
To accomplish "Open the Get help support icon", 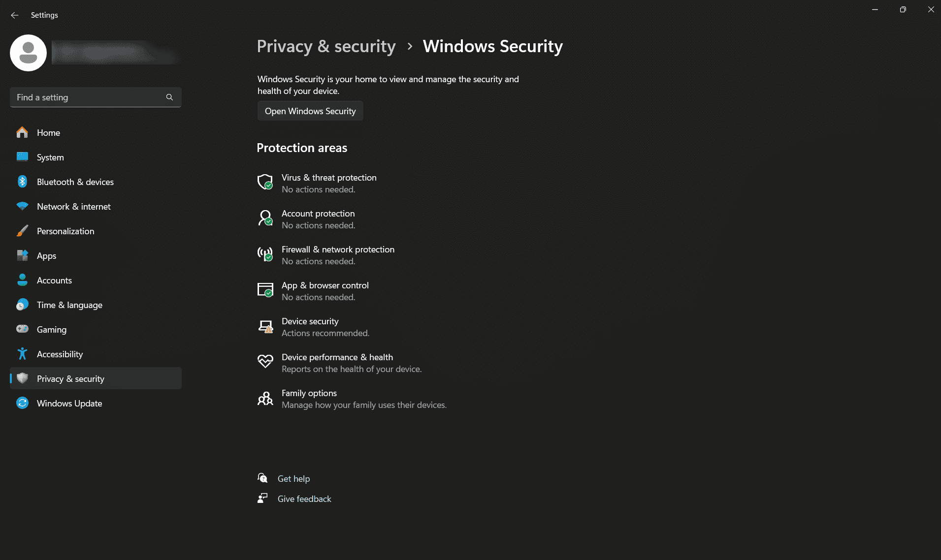I will (262, 478).
